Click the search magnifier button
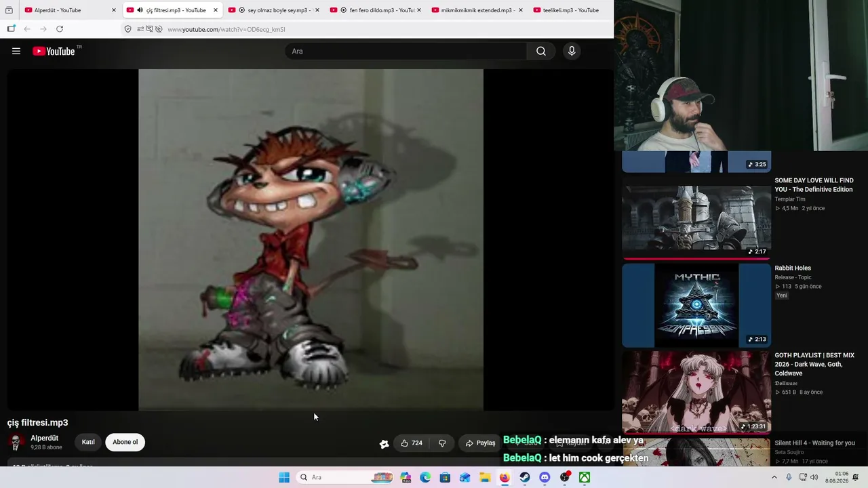The image size is (868, 488). pos(541,51)
